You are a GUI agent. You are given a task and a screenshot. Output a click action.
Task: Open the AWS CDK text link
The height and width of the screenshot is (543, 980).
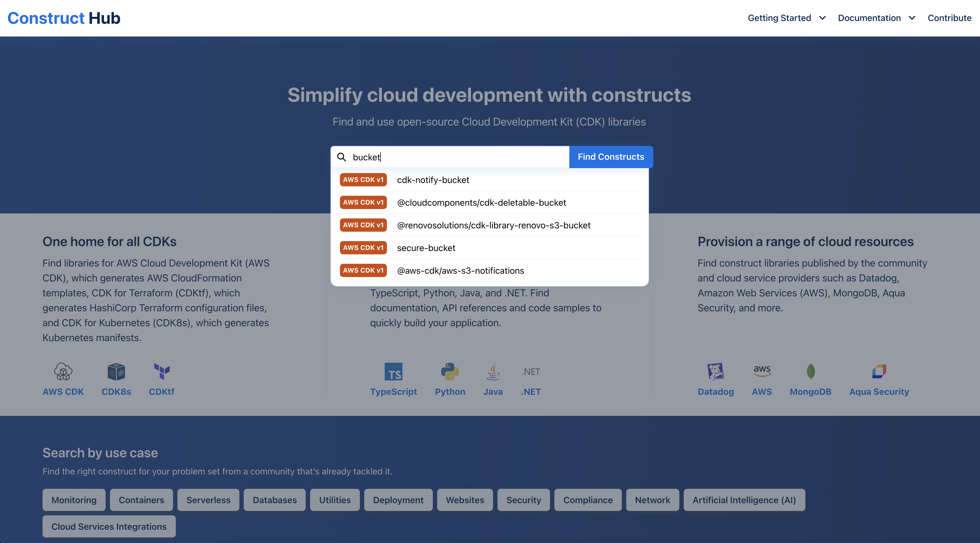pos(63,391)
